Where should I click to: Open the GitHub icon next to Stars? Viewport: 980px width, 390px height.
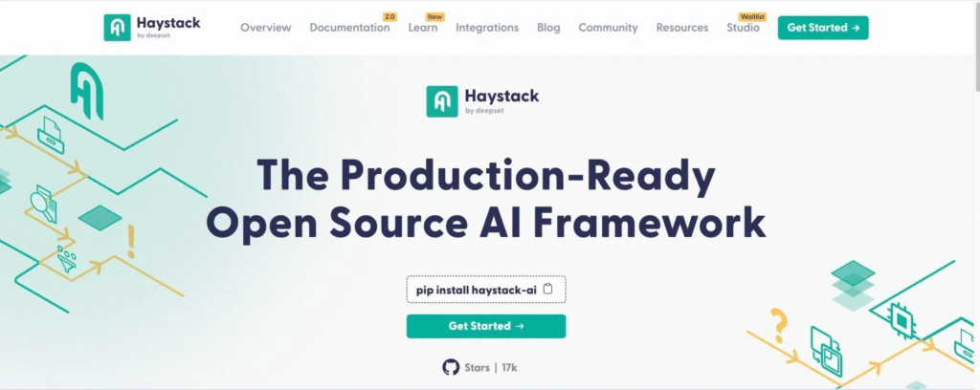pos(451,367)
